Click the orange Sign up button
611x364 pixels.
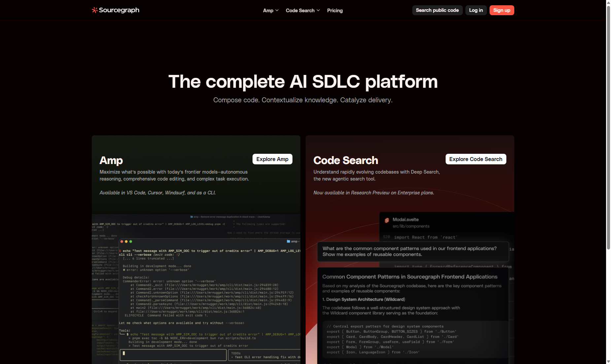pyautogui.click(x=502, y=10)
